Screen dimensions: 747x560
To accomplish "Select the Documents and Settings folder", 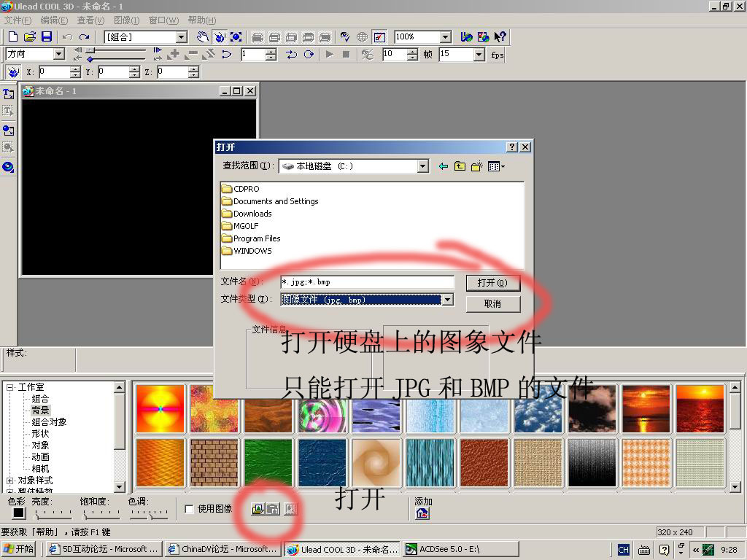I will tap(270, 201).
